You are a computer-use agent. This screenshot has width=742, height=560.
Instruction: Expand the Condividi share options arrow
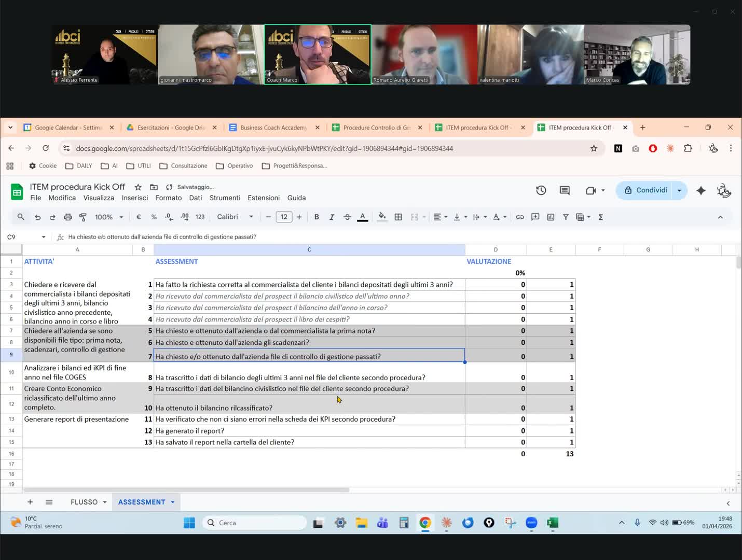[679, 190]
